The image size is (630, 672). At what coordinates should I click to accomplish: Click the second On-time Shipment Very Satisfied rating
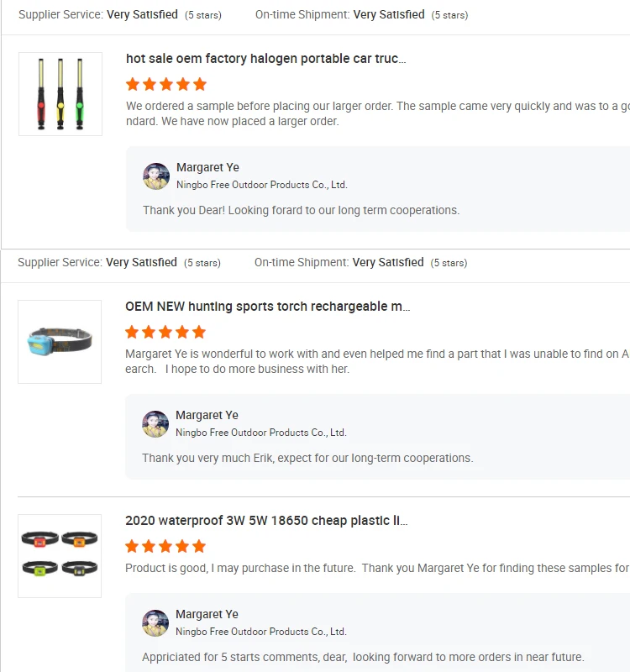pyautogui.click(x=388, y=263)
